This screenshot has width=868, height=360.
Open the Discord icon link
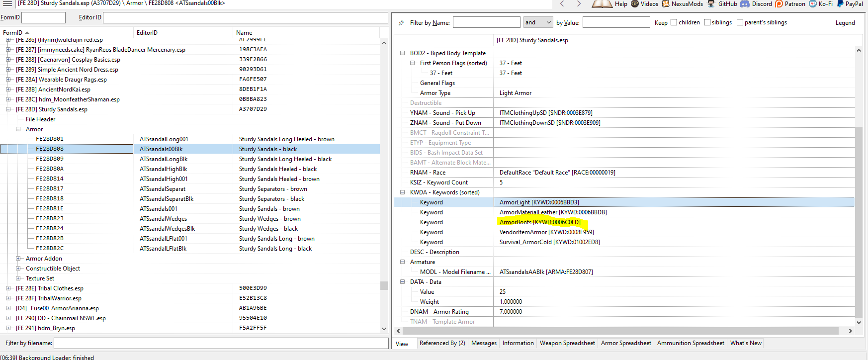point(745,3)
